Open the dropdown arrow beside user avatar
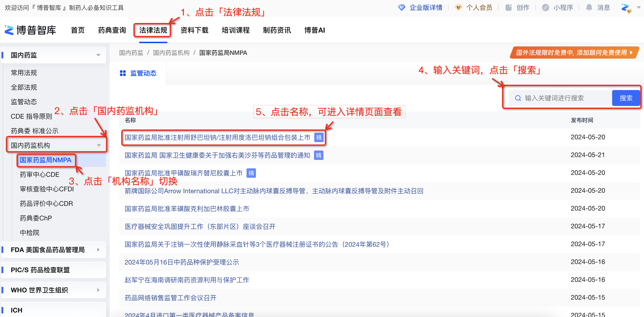Image resolution: width=644 pixels, height=317 pixels. (x=639, y=8)
